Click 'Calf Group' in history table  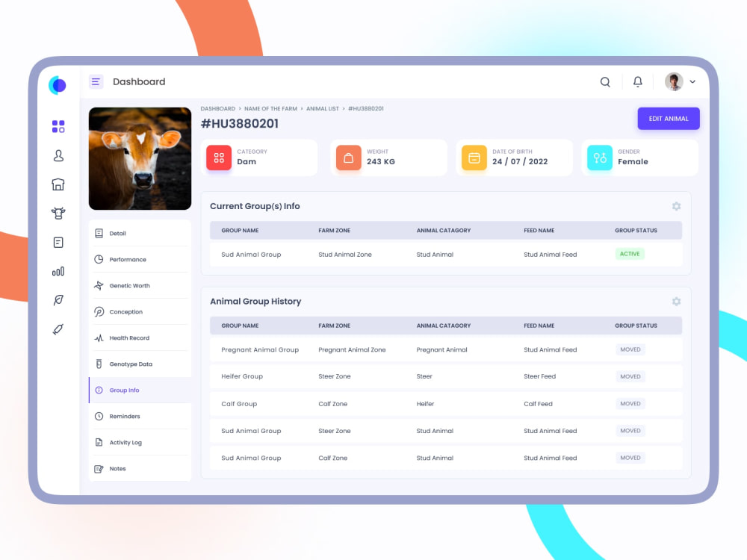pos(239,404)
